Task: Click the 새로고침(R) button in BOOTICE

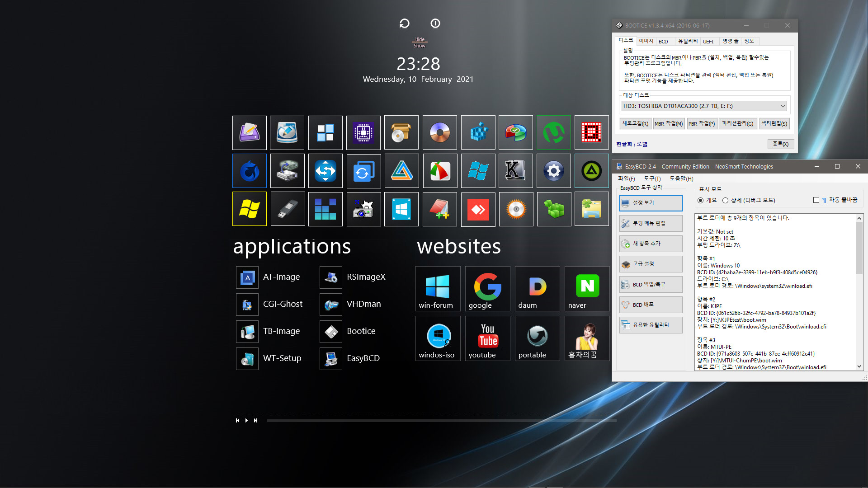Action: tap(635, 123)
